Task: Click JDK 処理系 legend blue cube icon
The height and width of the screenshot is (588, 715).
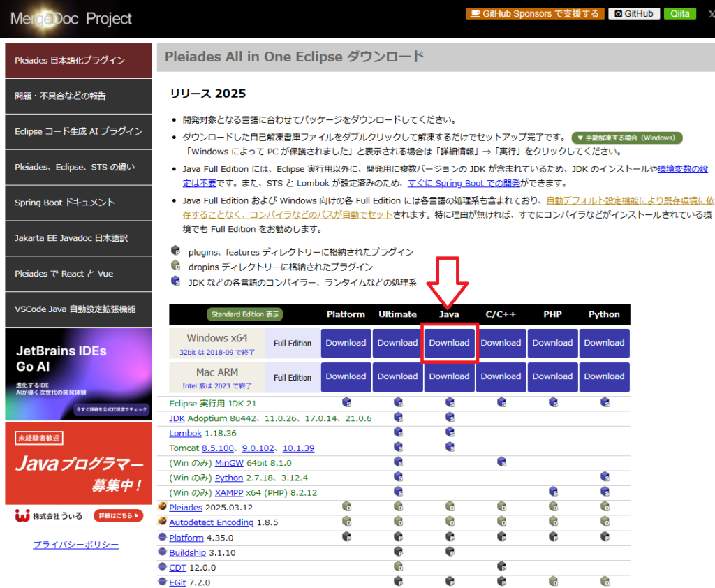Action: pyautogui.click(x=175, y=281)
